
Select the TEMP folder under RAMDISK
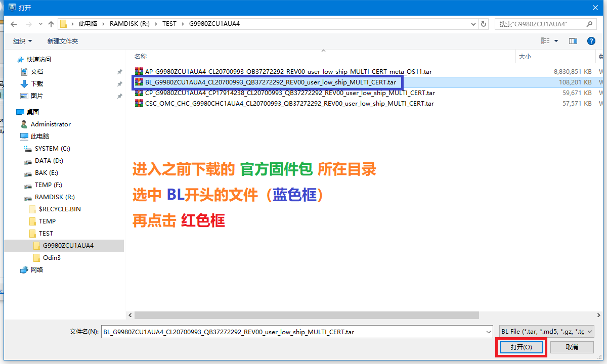tap(47, 221)
